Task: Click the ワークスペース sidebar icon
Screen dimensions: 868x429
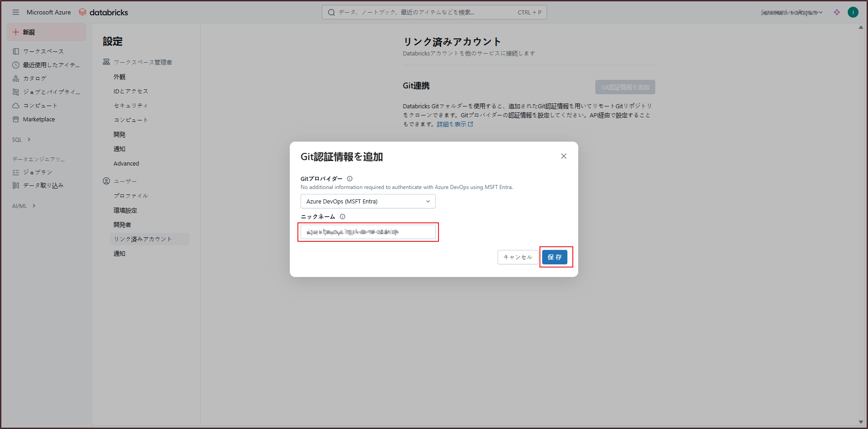Action: 16,51
